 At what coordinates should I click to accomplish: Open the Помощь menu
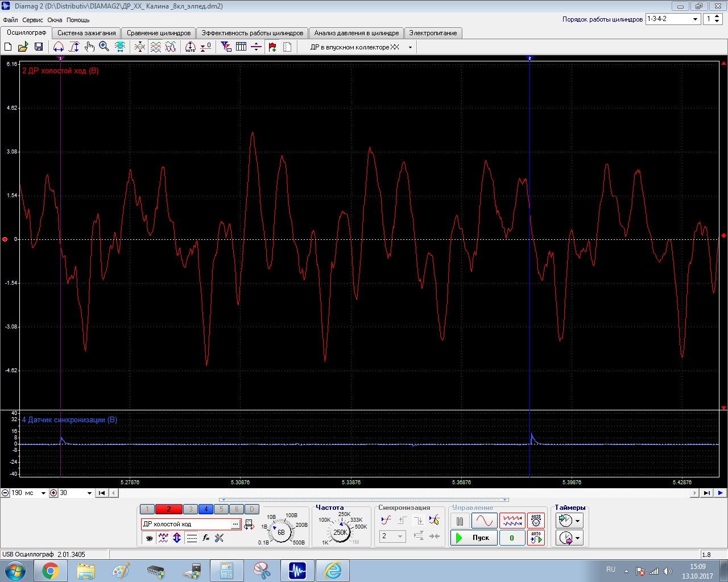pyautogui.click(x=78, y=20)
